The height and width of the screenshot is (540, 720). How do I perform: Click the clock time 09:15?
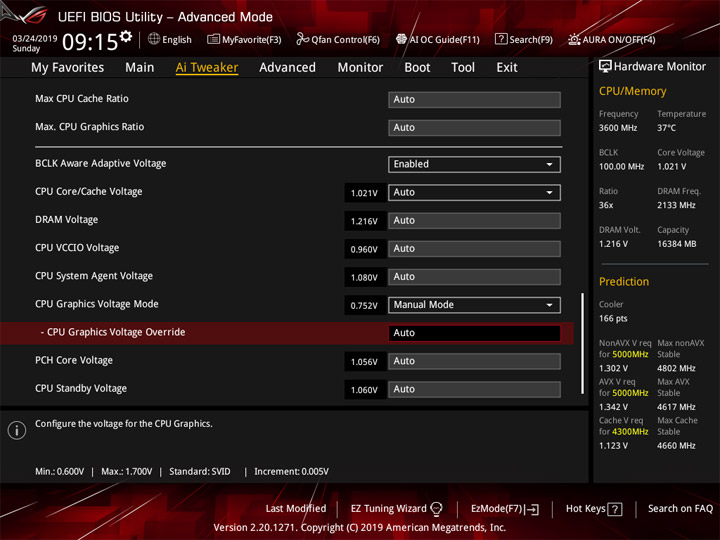pyautogui.click(x=90, y=42)
